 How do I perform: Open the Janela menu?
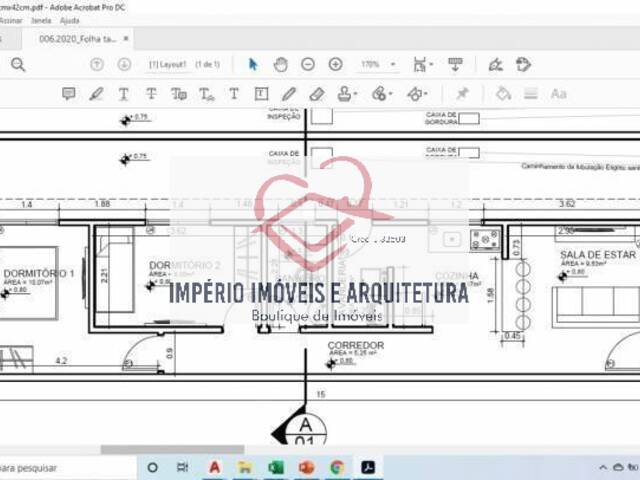coord(41,20)
